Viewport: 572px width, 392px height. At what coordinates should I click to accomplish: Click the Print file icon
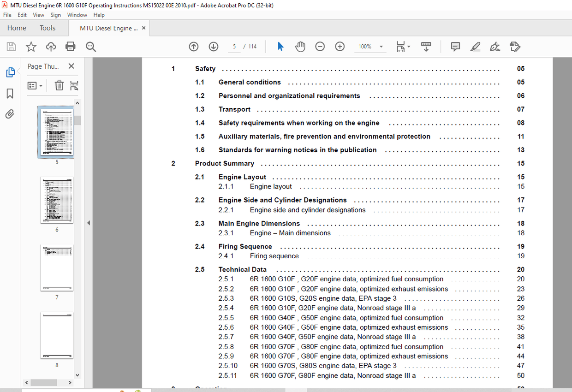pyautogui.click(x=71, y=47)
